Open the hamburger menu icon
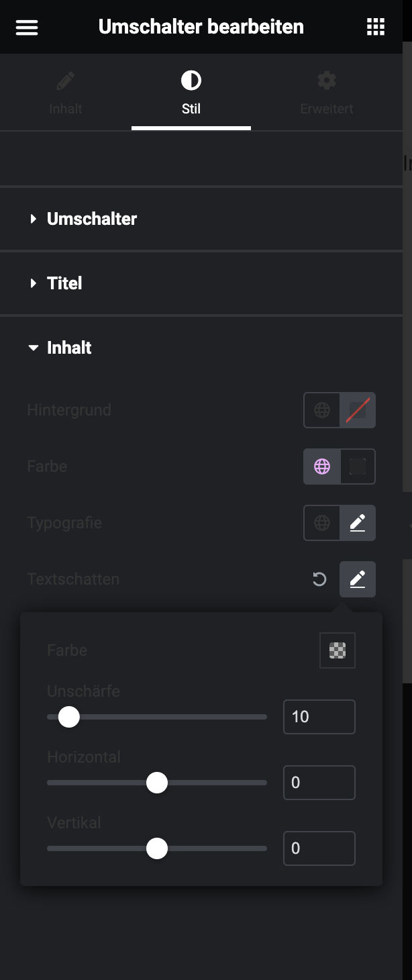 click(x=27, y=28)
